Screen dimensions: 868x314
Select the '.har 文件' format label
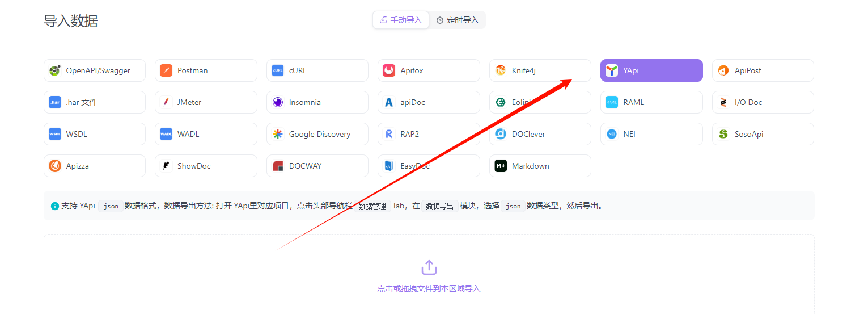click(82, 102)
